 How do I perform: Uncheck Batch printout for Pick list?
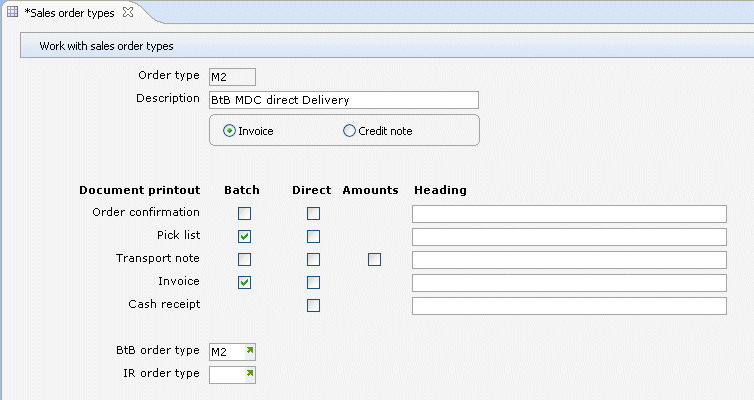point(244,236)
